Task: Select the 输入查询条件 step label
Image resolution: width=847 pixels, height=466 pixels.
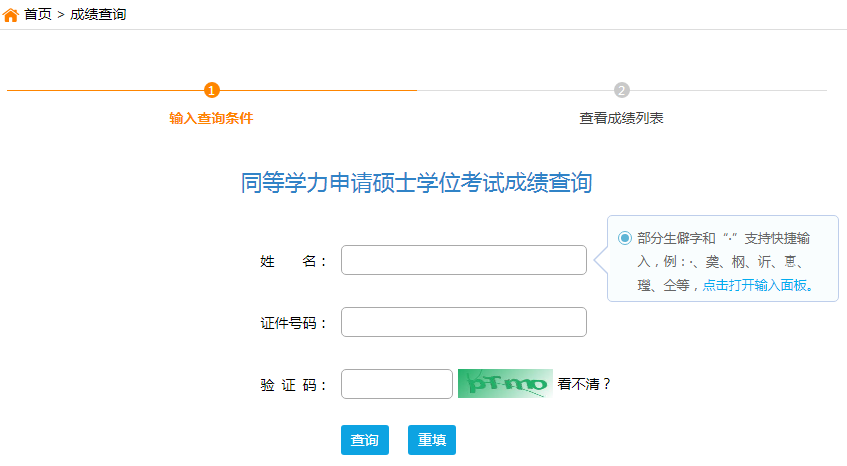Action: 211,118
